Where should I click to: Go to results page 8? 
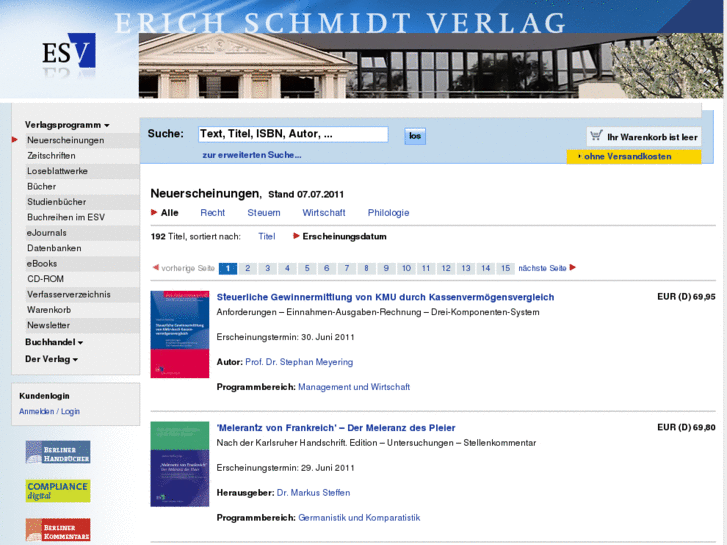pos(366,268)
